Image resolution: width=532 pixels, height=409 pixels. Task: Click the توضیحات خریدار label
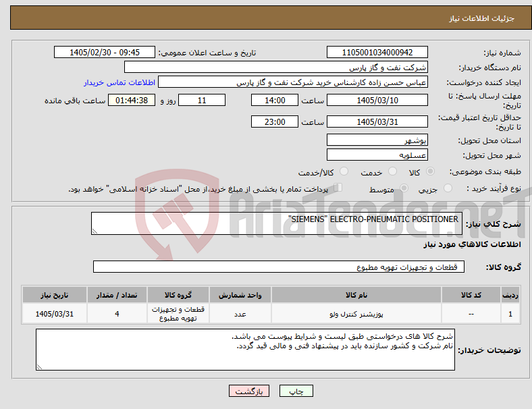point(489,350)
